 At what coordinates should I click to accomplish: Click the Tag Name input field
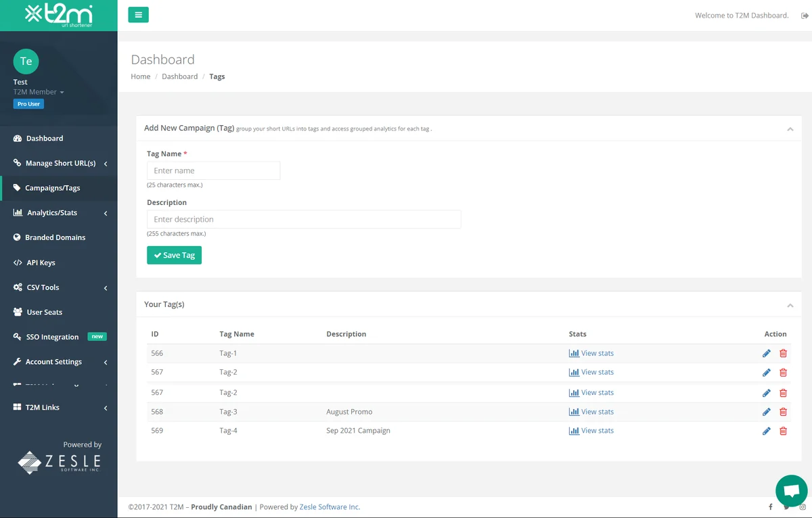(213, 170)
